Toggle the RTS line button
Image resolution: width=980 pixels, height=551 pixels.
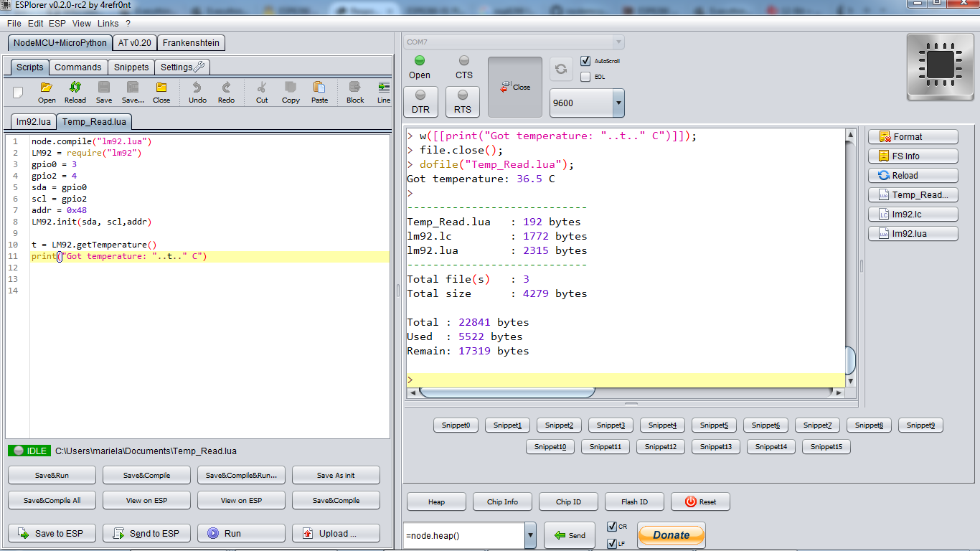(463, 101)
